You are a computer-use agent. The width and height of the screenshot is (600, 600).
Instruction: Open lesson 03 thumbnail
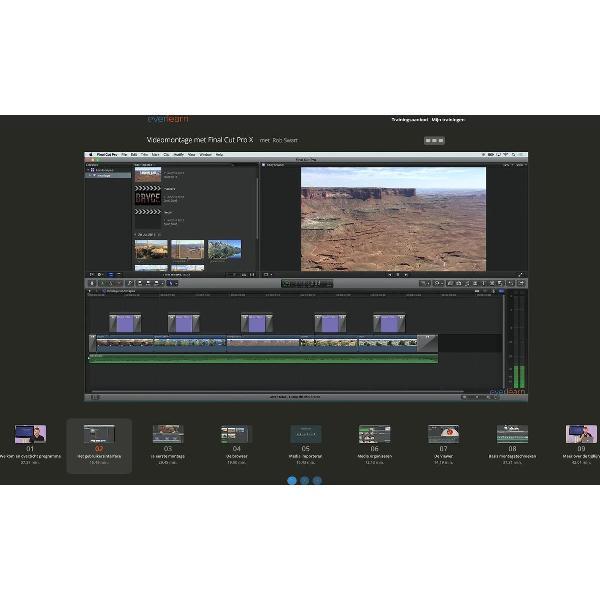point(168,434)
